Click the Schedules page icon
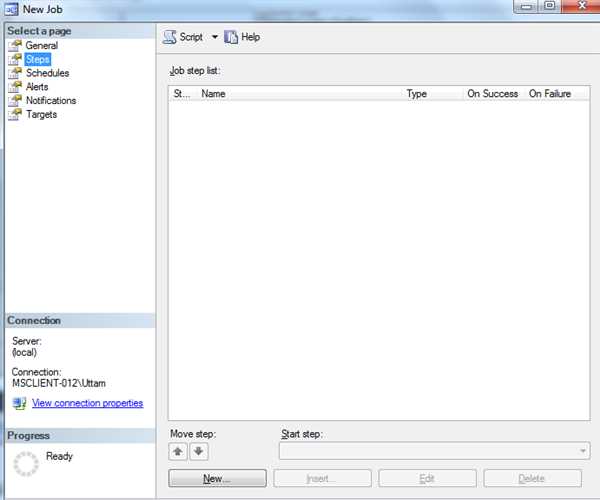The image size is (600, 500). pos(15,73)
